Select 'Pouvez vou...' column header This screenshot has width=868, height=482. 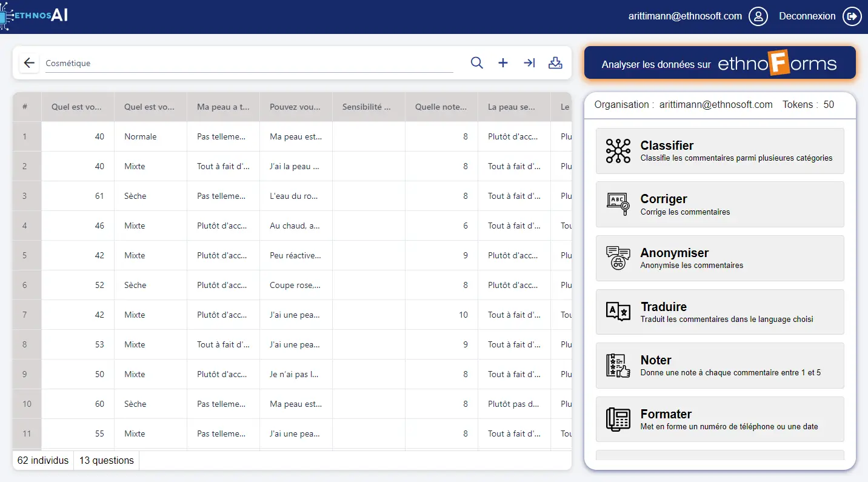click(296, 107)
